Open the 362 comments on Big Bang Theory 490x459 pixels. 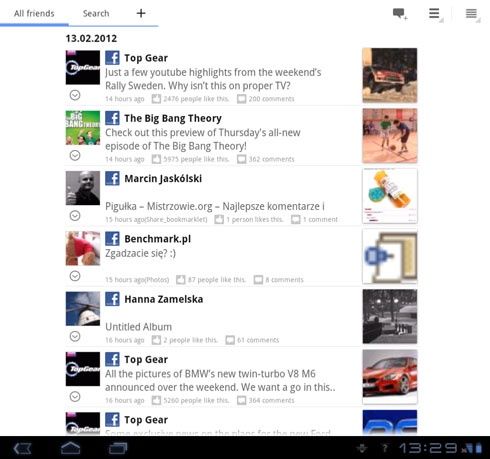266,159
